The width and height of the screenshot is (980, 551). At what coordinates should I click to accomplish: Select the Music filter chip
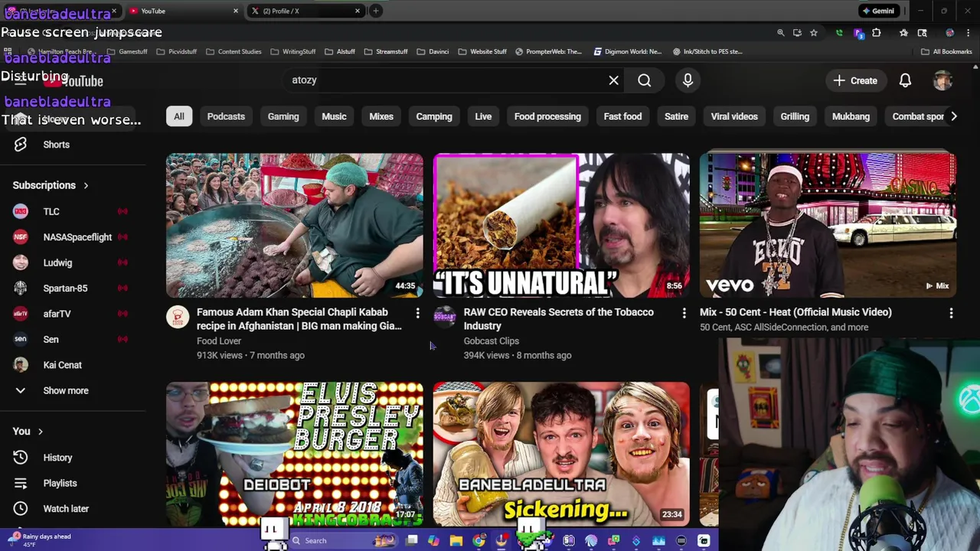[334, 116]
